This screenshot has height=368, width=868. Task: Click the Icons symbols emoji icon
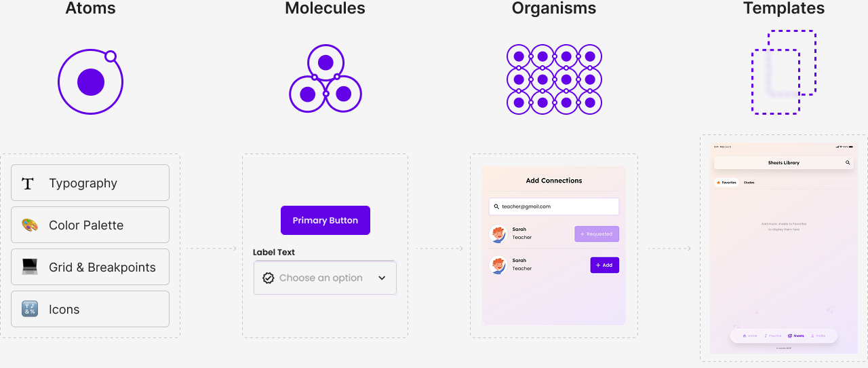(x=29, y=309)
